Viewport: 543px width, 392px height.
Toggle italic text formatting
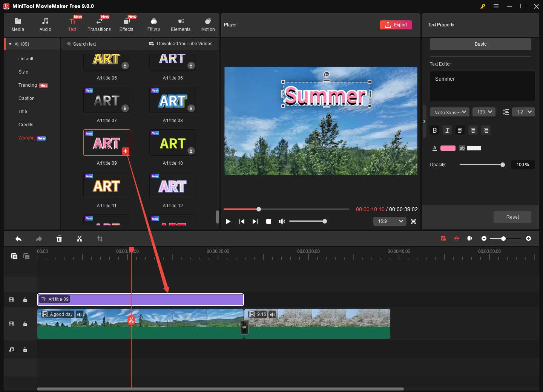[447, 130]
